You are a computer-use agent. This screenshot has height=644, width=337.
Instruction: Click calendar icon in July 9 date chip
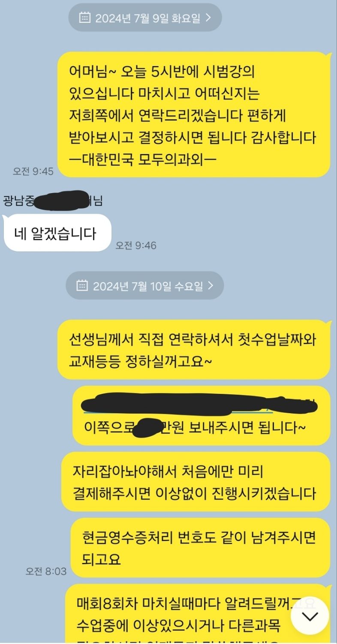[85, 18]
